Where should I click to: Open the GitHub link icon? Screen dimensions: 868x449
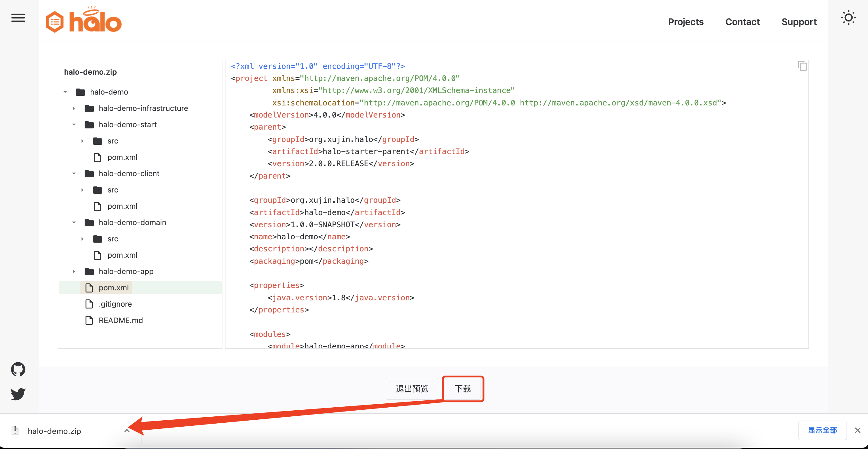coord(18,370)
